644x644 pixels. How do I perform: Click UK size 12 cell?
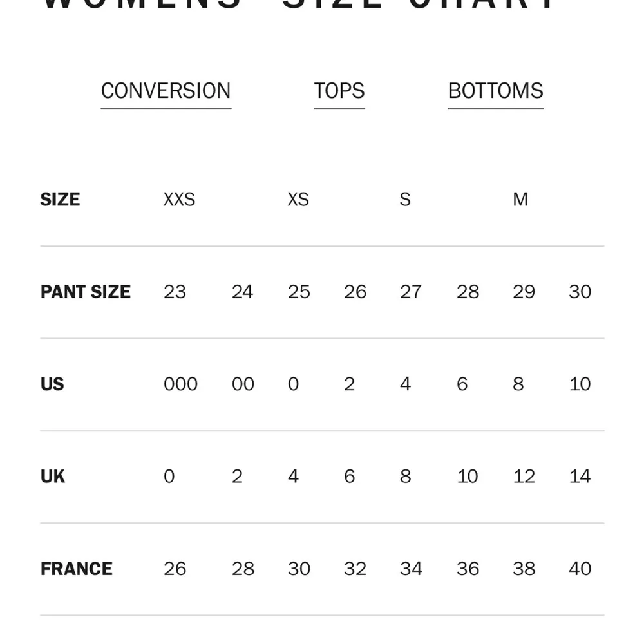(524, 477)
